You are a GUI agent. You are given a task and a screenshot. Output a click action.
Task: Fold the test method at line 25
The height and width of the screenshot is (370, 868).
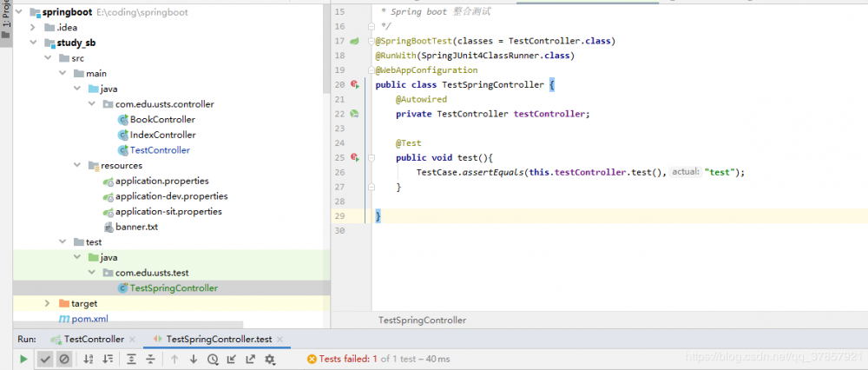point(371,158)
